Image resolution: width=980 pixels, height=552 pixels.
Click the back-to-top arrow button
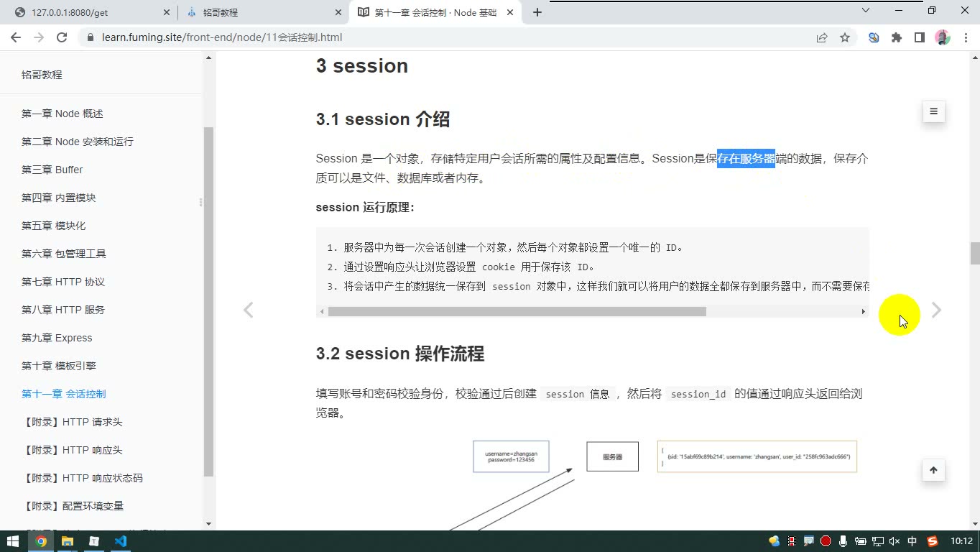933,470
